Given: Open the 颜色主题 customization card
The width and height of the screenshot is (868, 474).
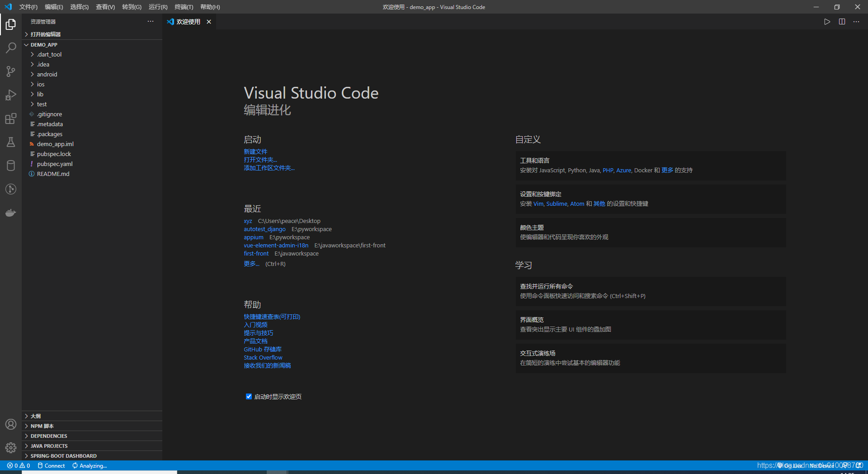Looking at the screenshot, I should point(651,232).
